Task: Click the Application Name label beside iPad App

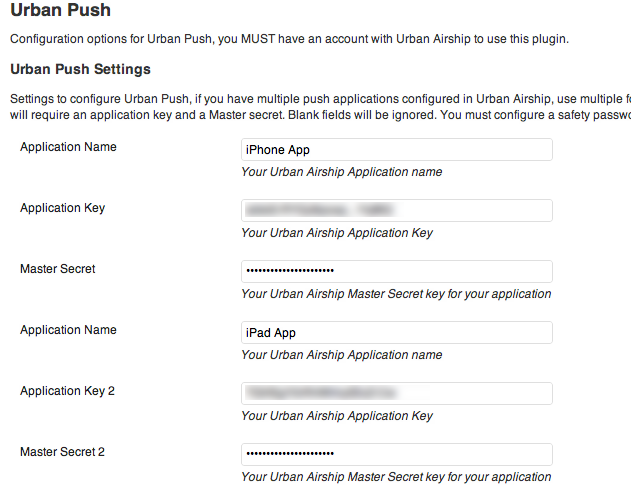Action: point(68,330)
